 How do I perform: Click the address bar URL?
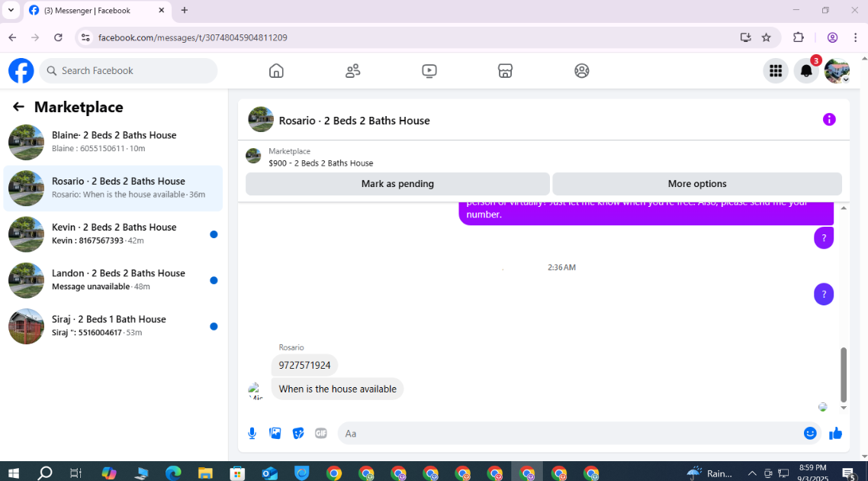point(193,37)
